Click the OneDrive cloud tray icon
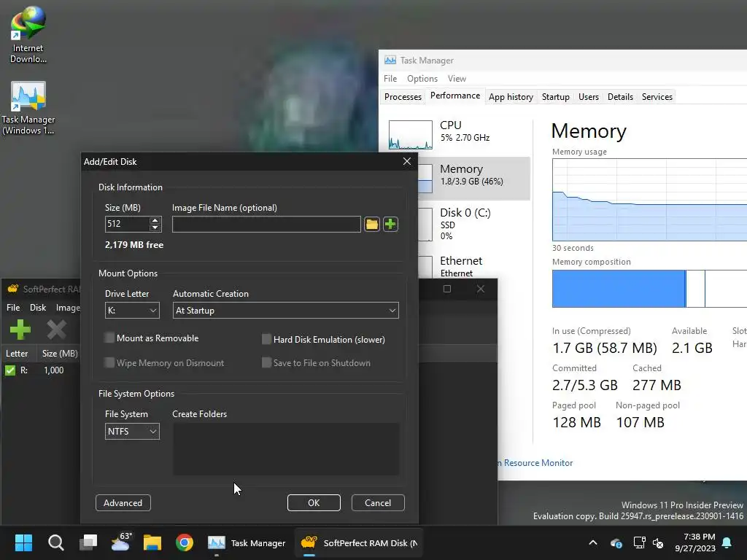This screenshot has height=560, width=747. click(616, 542)
